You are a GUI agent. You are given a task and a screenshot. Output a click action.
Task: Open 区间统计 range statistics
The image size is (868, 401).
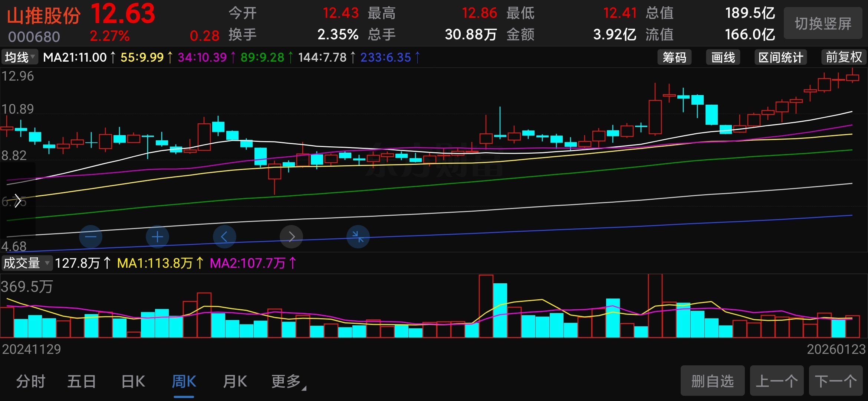coord(780,58)
